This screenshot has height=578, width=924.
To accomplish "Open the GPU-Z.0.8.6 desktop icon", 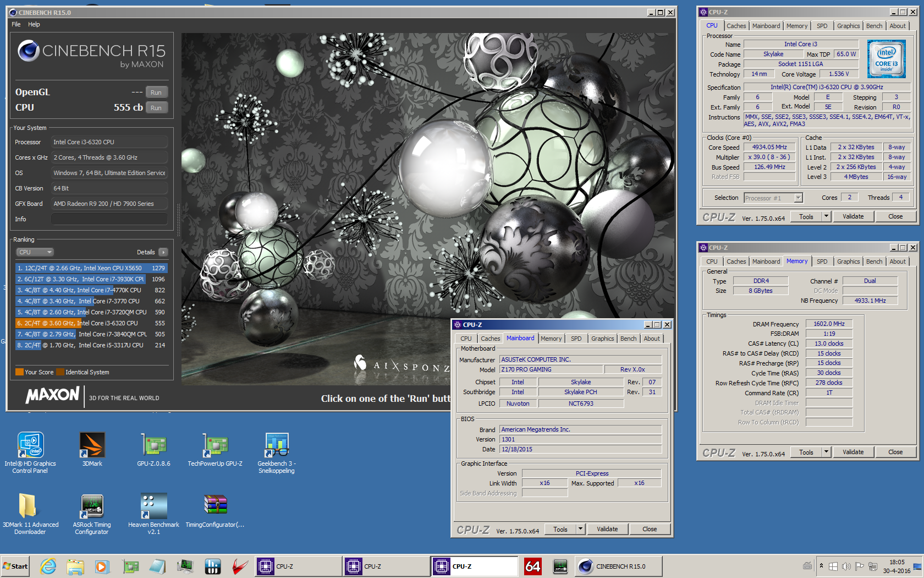I will (153, 449).
